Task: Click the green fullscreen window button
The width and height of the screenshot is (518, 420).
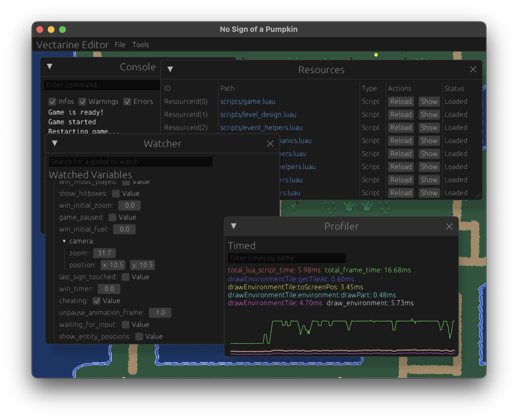Action: 62,30
